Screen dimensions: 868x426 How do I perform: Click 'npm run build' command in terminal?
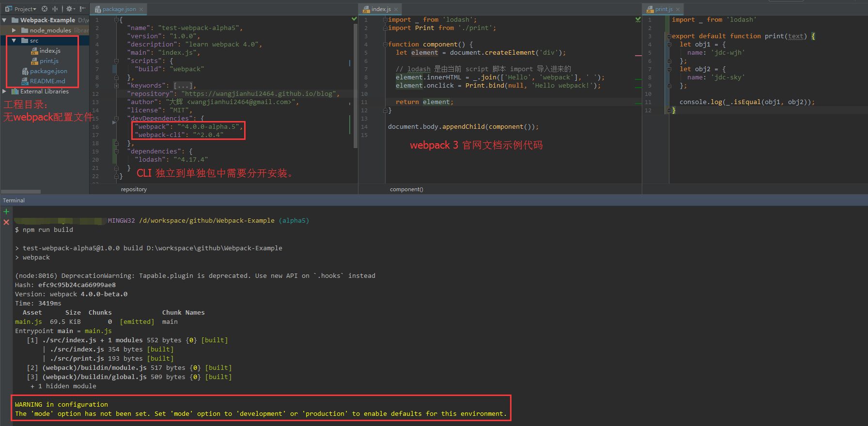click(48, 230)
